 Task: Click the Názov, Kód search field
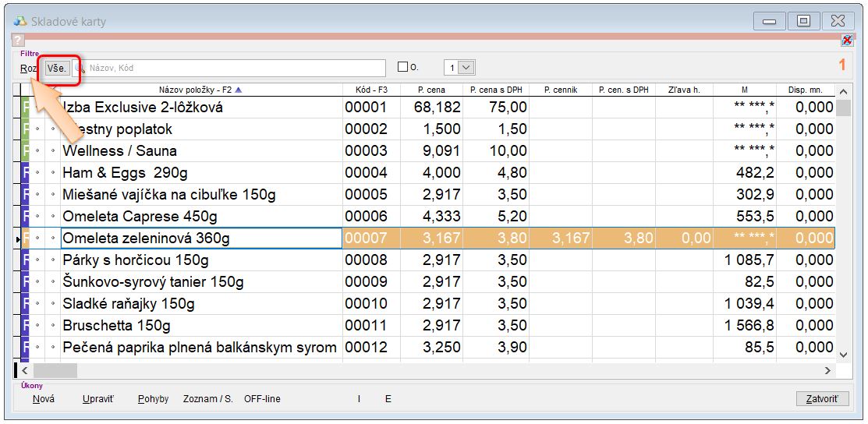point(234,68)
